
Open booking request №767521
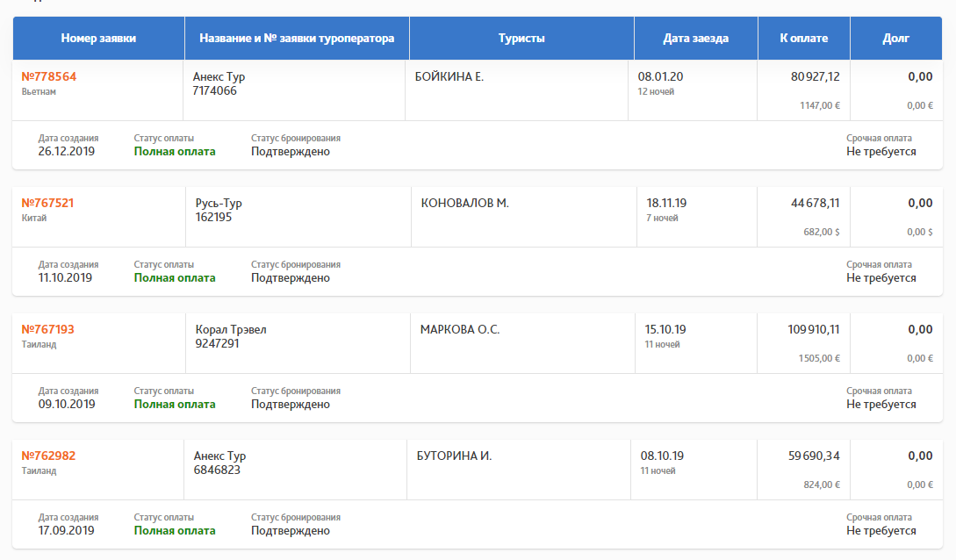[x=47, y=203]
